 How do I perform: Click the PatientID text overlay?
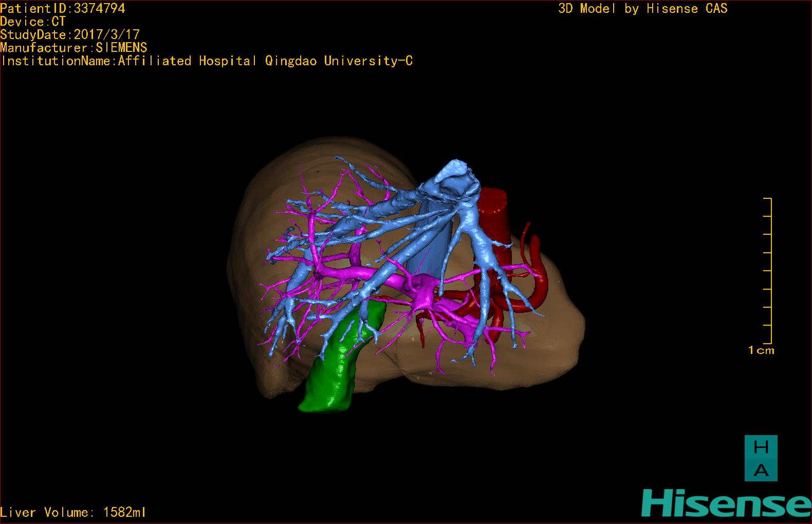click(x=63, y=8)
